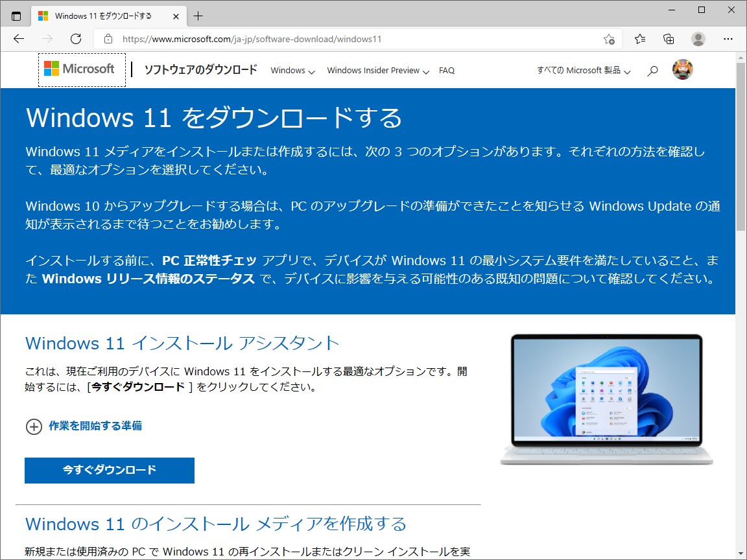Open the vertical tabs panel icon
This screenshot has height=560, width=747.
tap(16, 14)
